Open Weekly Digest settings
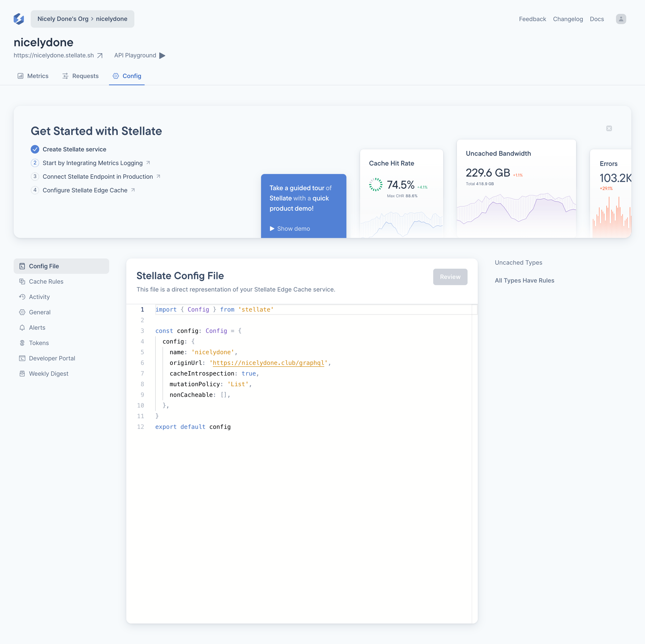 coord(62,374)
